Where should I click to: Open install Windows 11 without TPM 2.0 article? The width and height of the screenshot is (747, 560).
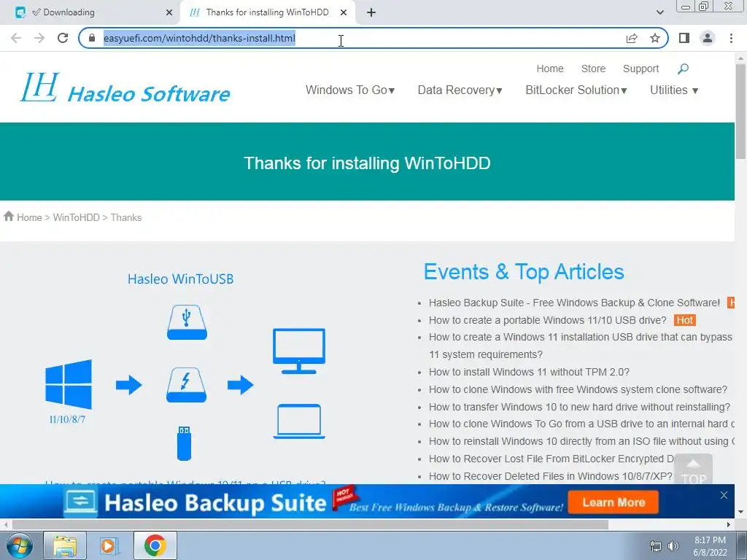pos(529,372)
